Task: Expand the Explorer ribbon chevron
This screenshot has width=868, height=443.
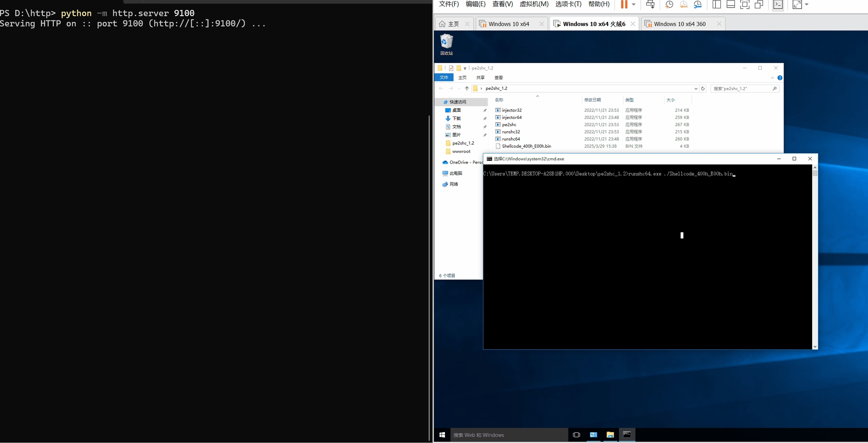Action: [772, 78]
